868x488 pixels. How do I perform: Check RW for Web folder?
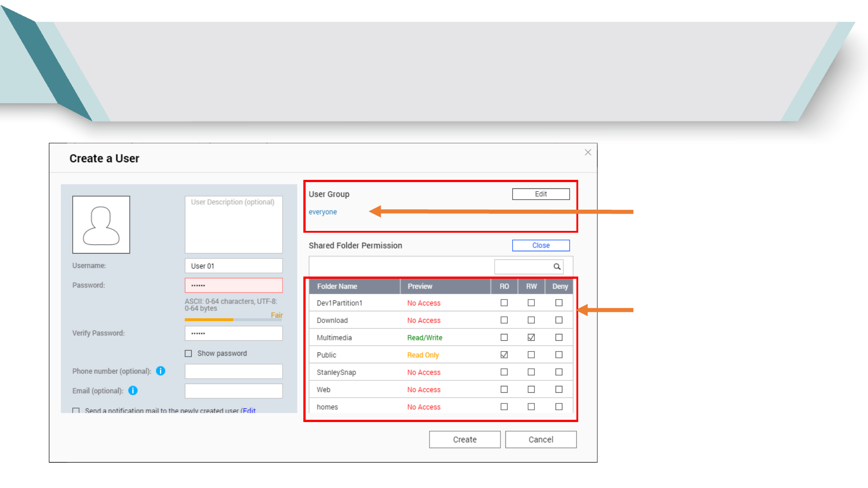pyautogui.click(x=531, y=389)
